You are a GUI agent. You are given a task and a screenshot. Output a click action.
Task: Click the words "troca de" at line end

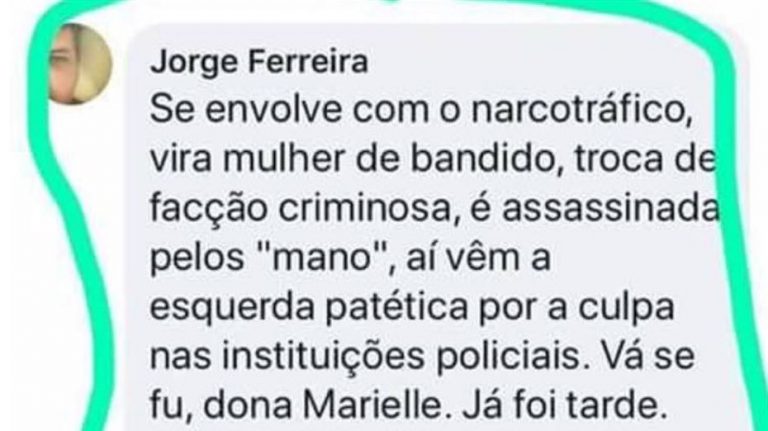[x=645, y=159]
